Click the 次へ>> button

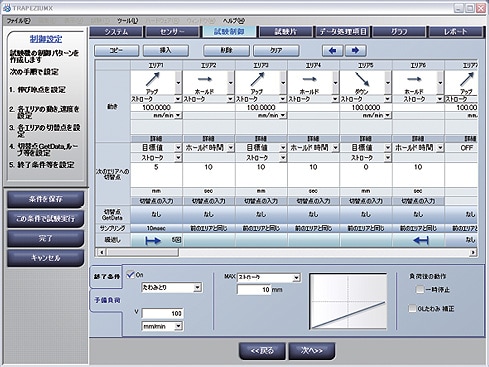point(312,351)
